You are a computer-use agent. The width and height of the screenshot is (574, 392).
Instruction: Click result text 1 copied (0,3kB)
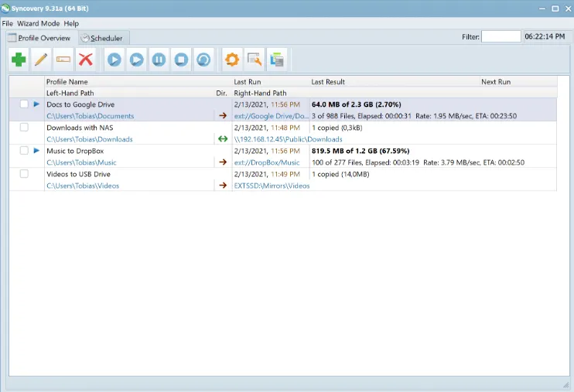tap(337, 128)
